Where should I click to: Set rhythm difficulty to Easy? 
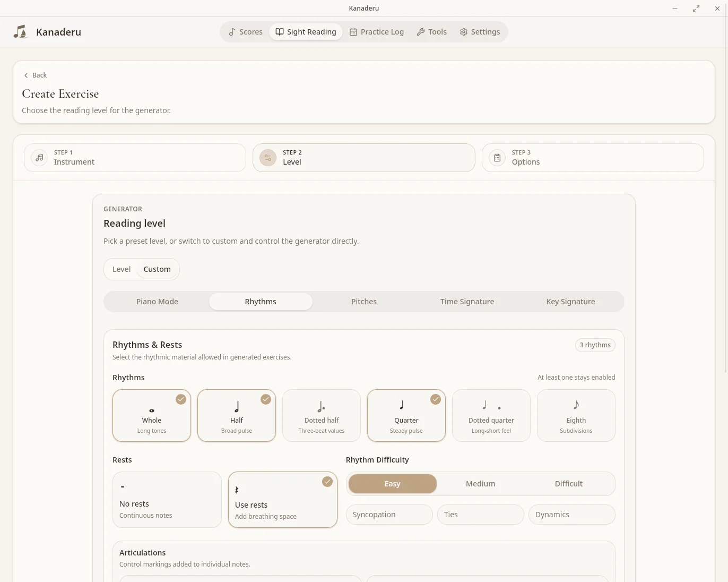393,484
